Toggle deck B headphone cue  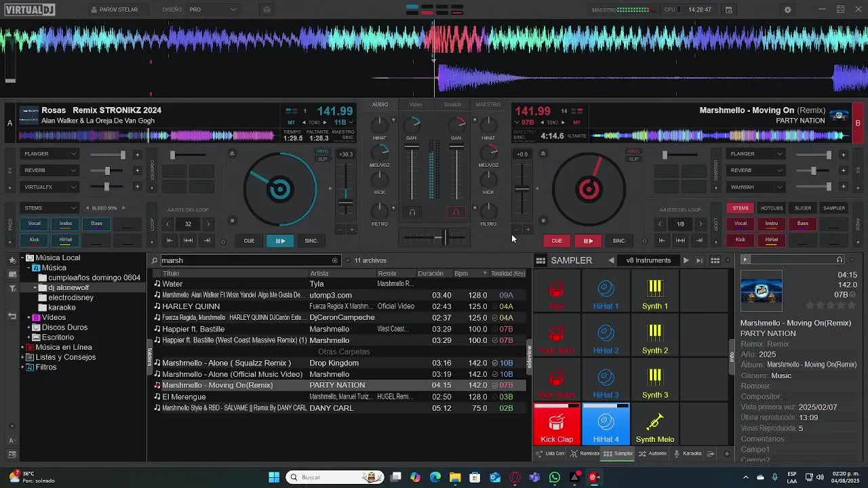point(456,212)
